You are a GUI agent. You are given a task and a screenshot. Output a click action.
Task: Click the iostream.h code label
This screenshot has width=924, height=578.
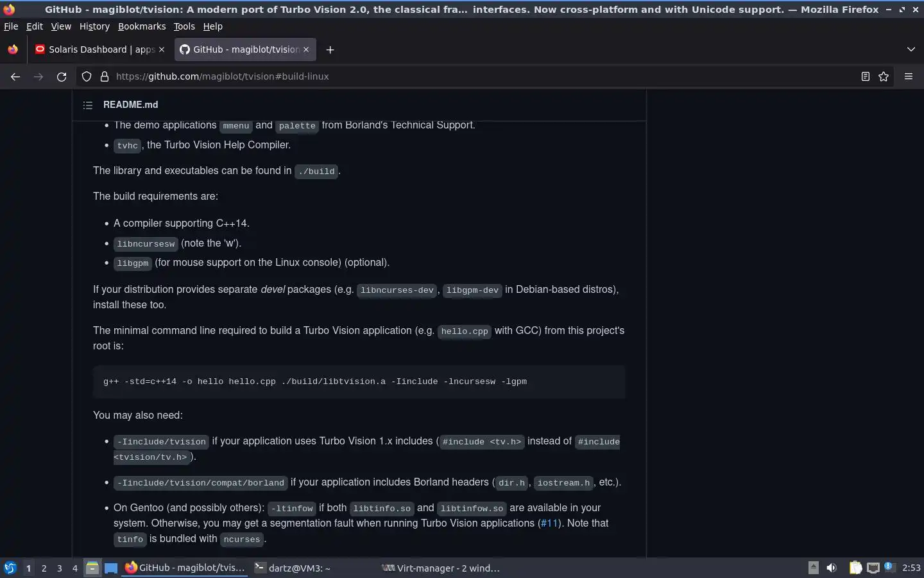[x=563, y=483]
